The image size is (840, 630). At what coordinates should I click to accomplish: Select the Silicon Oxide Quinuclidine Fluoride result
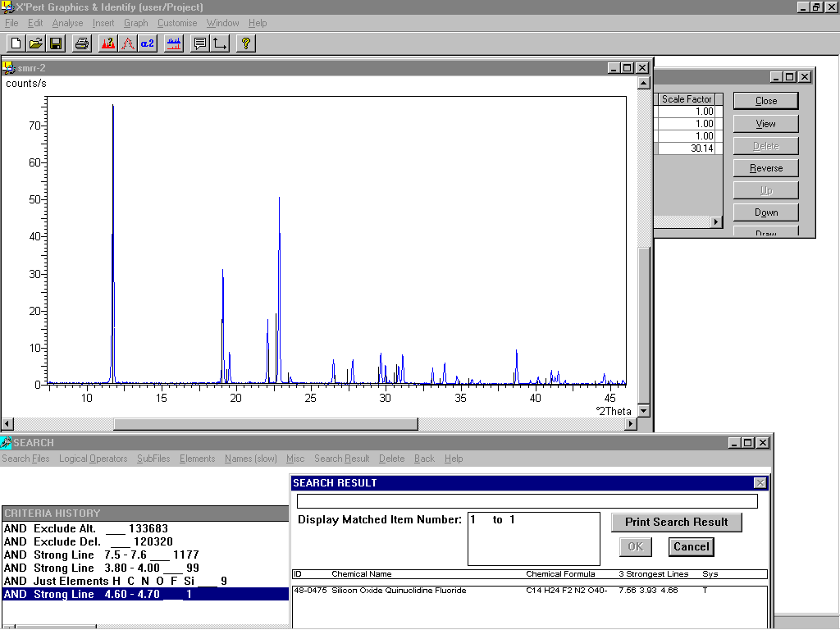click(399, 591)
